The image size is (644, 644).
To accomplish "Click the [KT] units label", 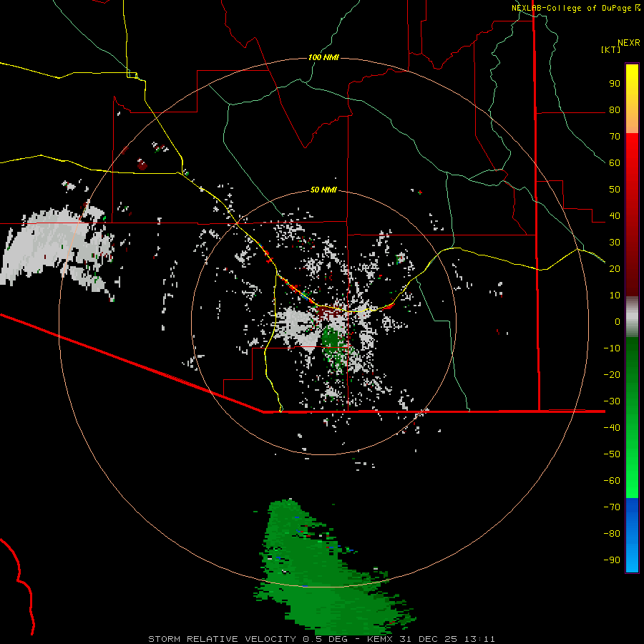I will pos(611,49).
